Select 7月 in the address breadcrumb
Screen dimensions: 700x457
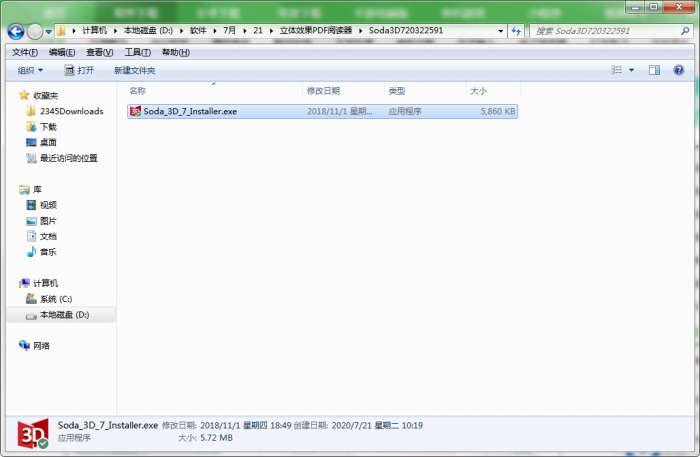click(229, 30)
